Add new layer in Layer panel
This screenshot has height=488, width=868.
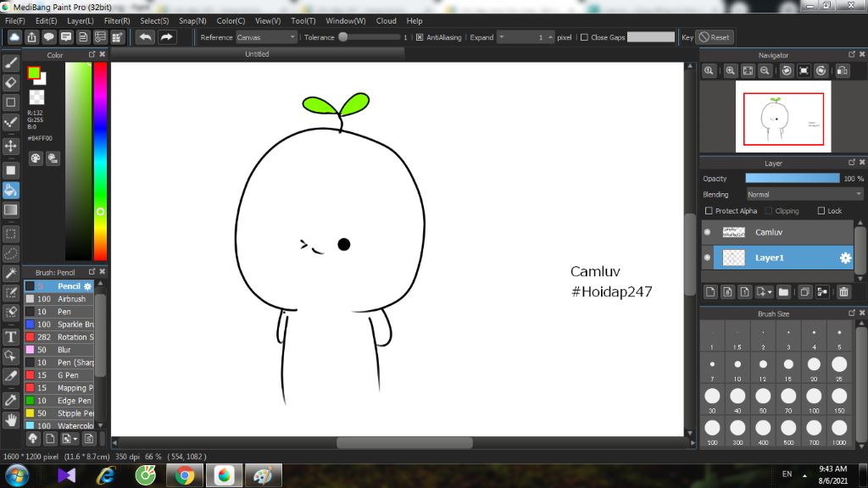(x=711, y=291)
